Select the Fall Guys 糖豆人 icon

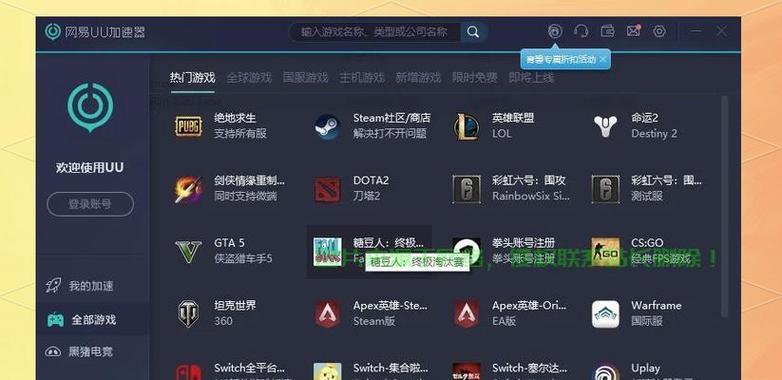[328, 252]
